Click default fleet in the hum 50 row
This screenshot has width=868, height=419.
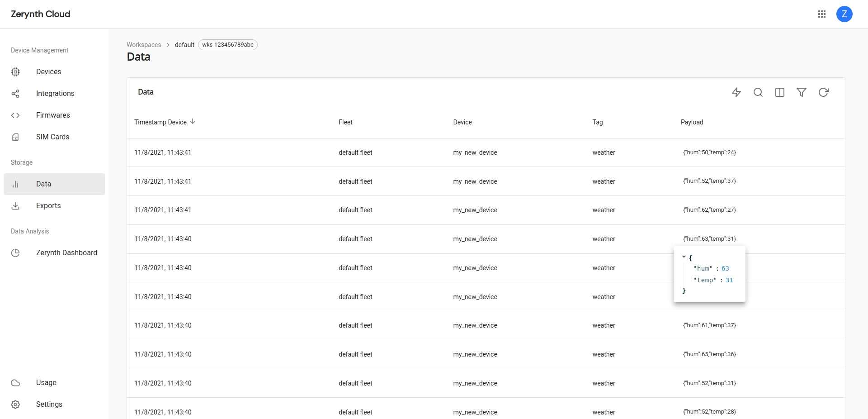[x=355, y=152]
